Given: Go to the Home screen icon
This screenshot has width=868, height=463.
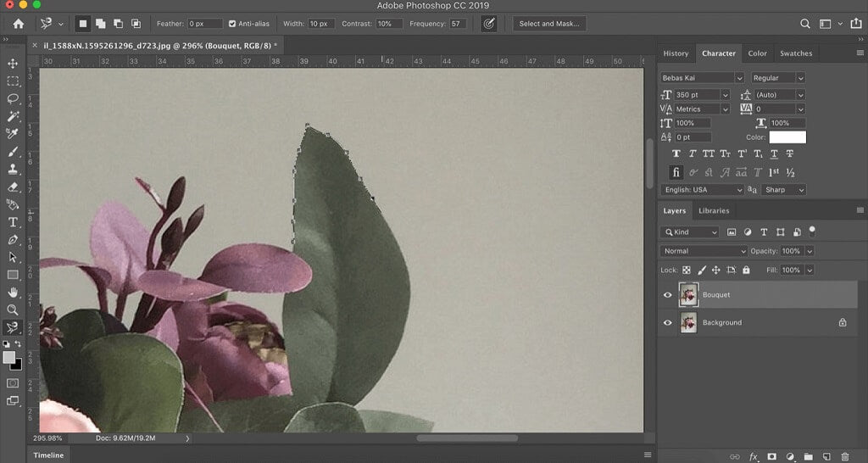Looking at the screenshot, I should (19, 24).
